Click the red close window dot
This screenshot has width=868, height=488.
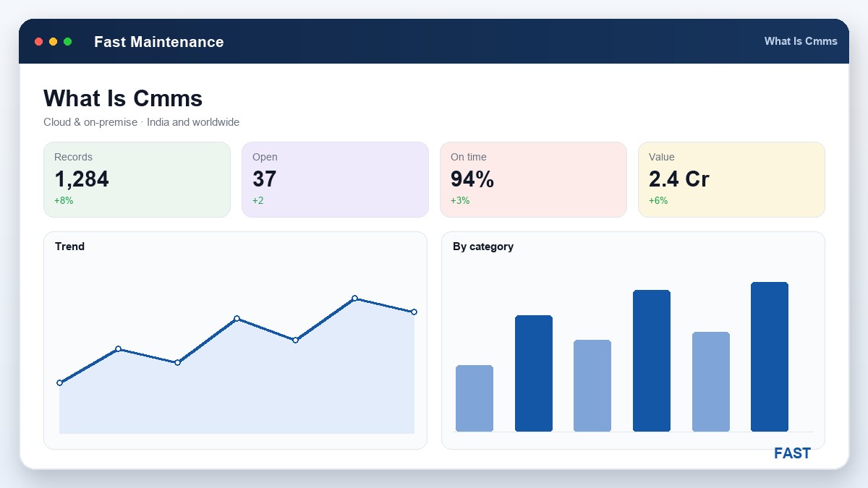(x=39, y=42)
